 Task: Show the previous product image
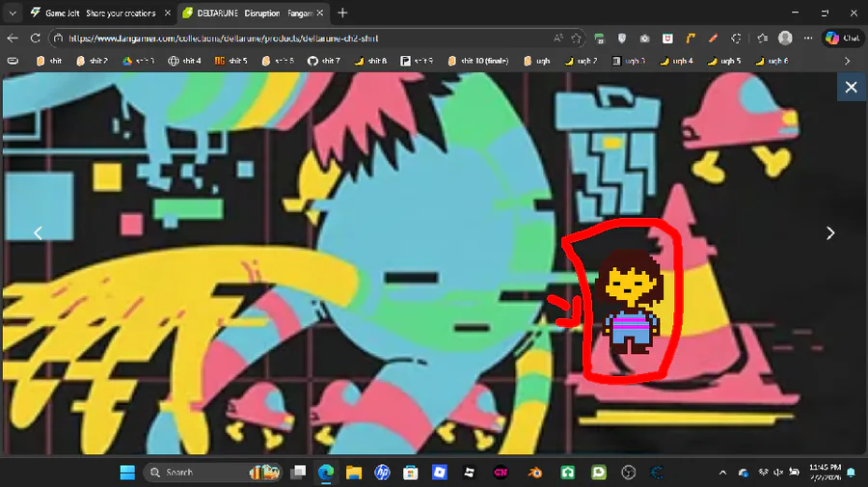39,233
